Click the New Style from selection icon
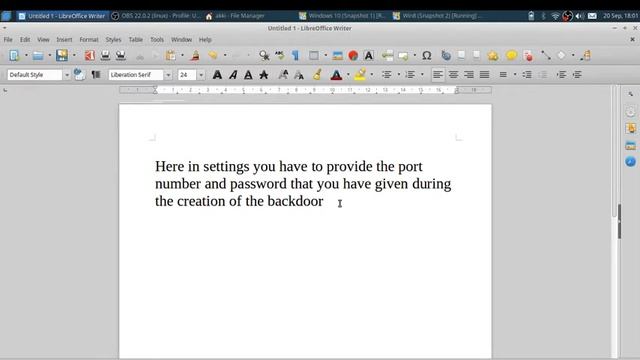 [96, 75]
